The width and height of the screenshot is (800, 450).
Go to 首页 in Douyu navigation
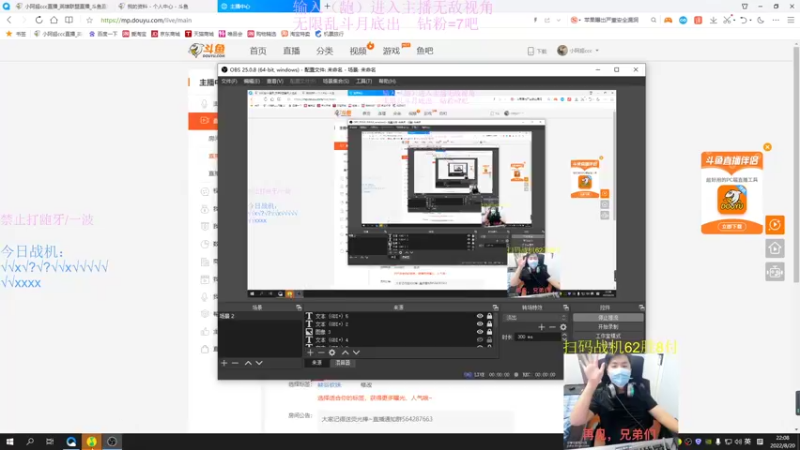(x=258, y=51)
